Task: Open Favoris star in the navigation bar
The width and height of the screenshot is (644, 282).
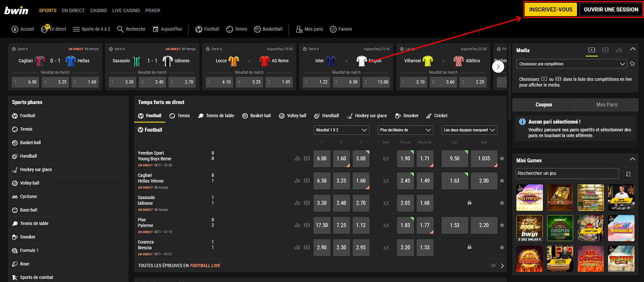Action: (x=341, y=29)
